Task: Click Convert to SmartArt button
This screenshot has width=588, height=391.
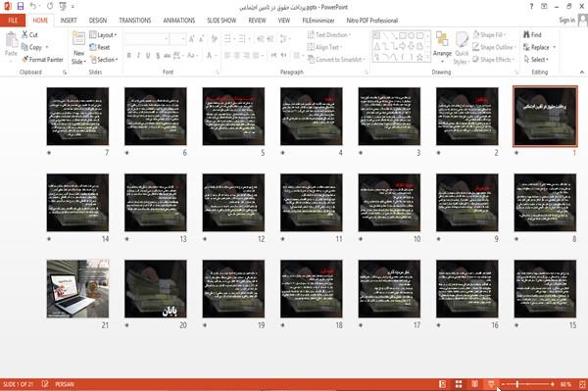Action: click(x=336, y=60)
